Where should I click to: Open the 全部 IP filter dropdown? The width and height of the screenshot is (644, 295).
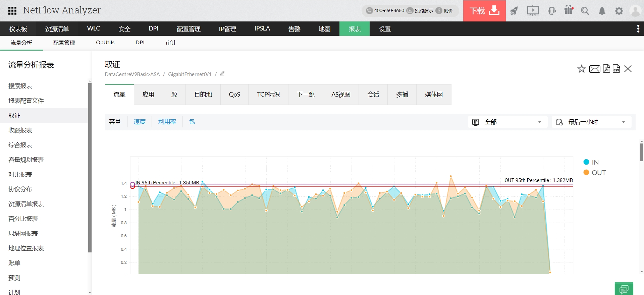click(x=507, y=122)
